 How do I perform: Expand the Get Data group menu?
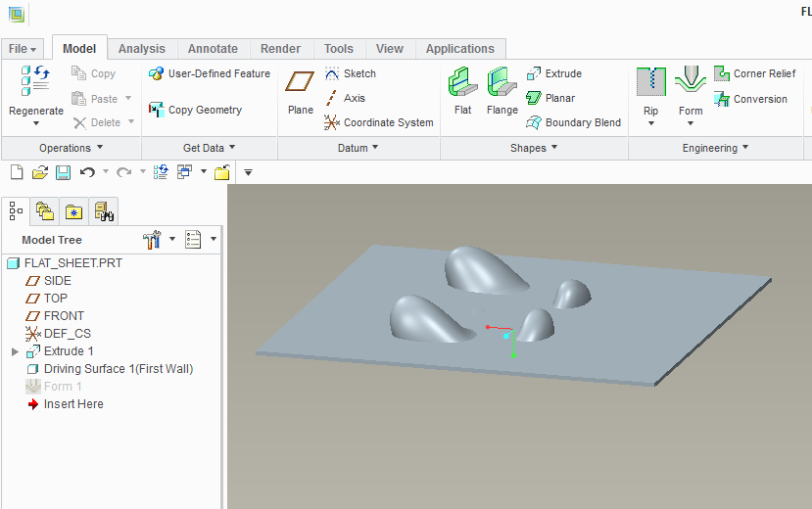[x=210, y=148]
